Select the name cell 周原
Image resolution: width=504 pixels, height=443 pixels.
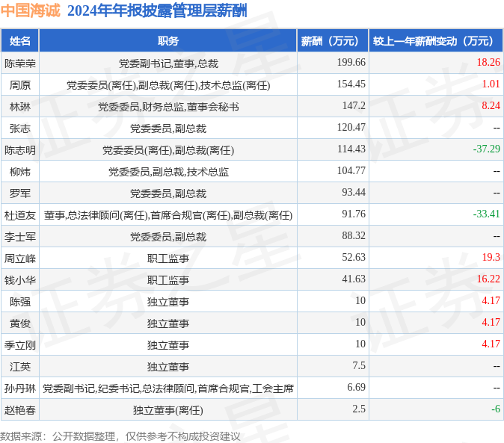click(20, 85)
